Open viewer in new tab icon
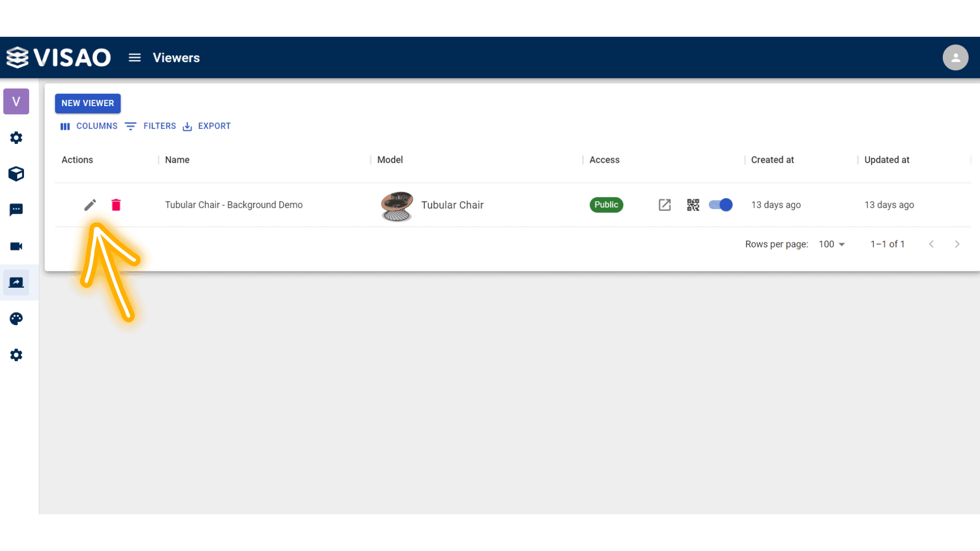The height and width of the screenshot is (551, 980). tap(665, 205)
